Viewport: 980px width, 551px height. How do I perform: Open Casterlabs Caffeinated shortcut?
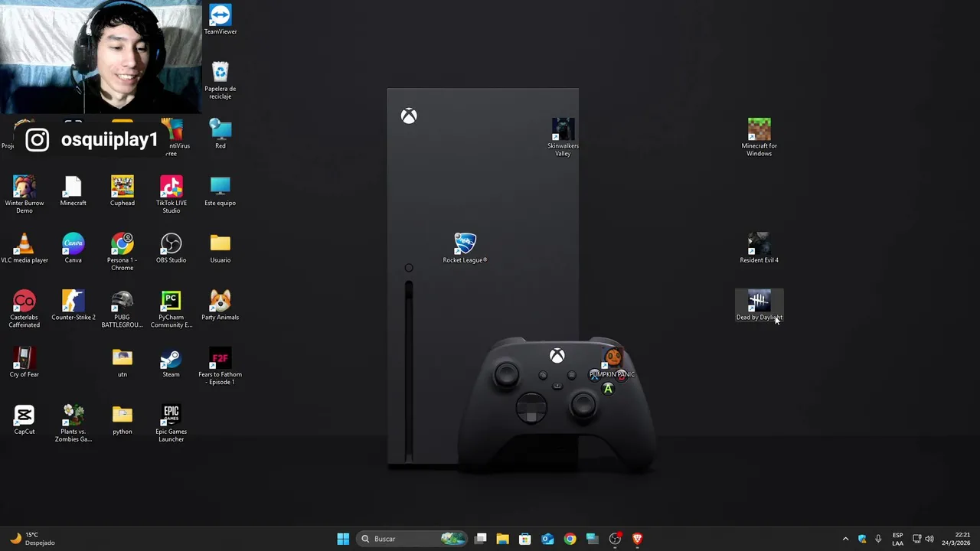[24, 309]
